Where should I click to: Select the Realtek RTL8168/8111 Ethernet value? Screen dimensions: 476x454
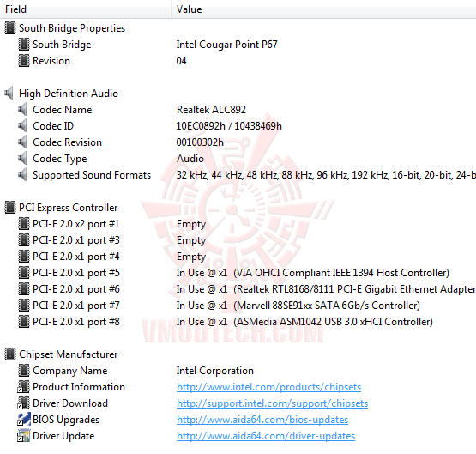pos(326,289)
